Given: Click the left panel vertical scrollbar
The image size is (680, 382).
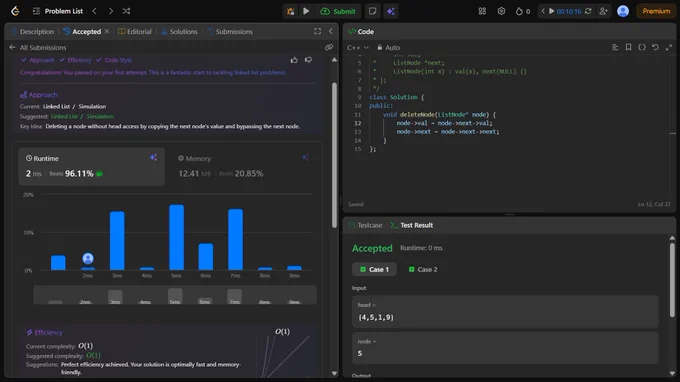Looking at the screenshot, I should [x=334, y=155].
